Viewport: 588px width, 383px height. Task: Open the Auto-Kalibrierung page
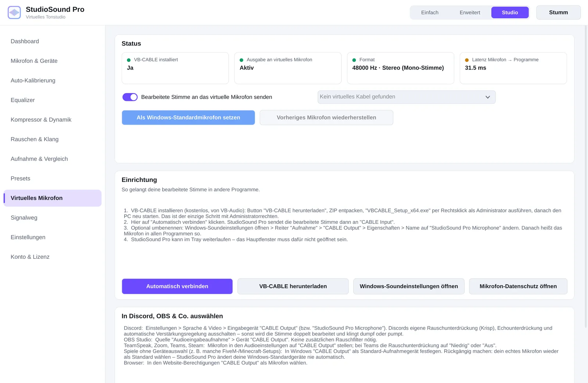tap(53, 80)
